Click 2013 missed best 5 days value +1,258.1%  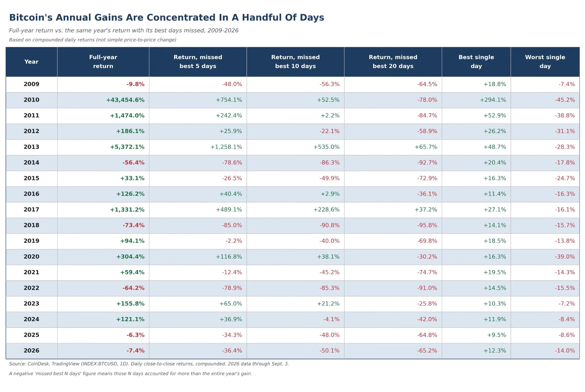tap(226, 147)
